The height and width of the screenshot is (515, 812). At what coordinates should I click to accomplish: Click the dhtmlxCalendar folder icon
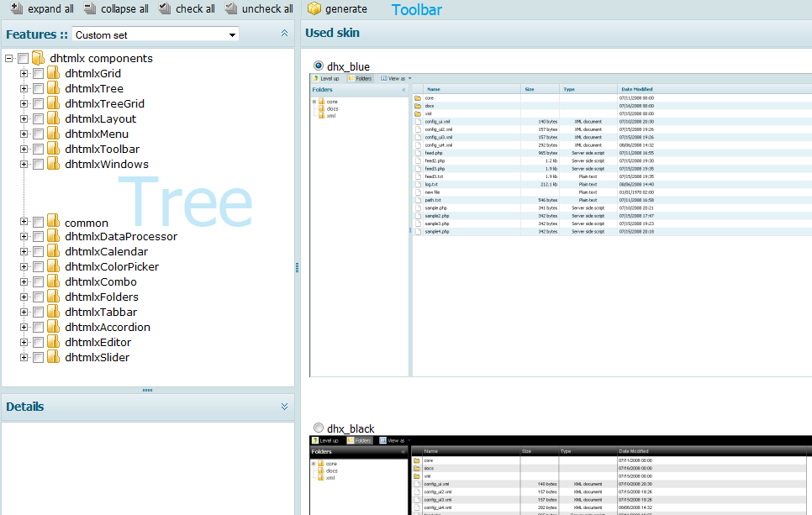[54, 252]
